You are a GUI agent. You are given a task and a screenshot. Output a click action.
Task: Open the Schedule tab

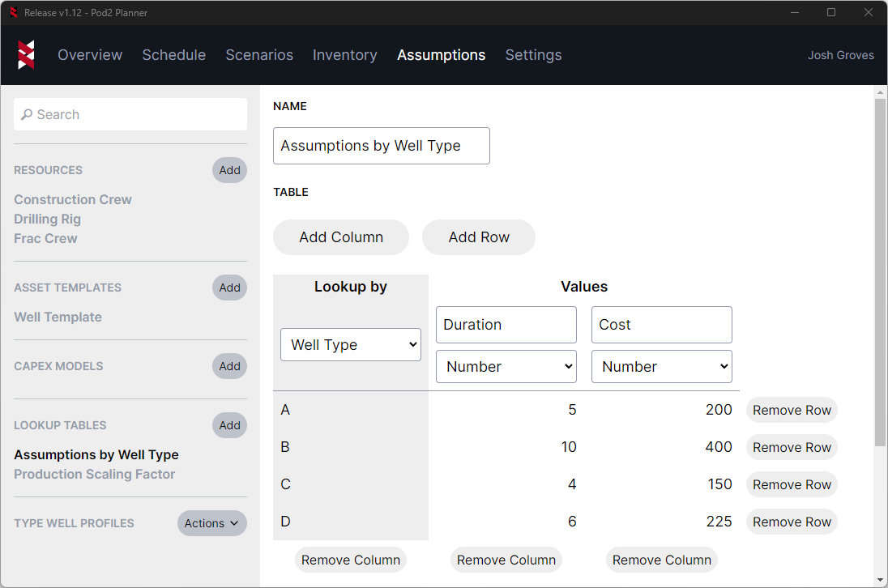173,55
